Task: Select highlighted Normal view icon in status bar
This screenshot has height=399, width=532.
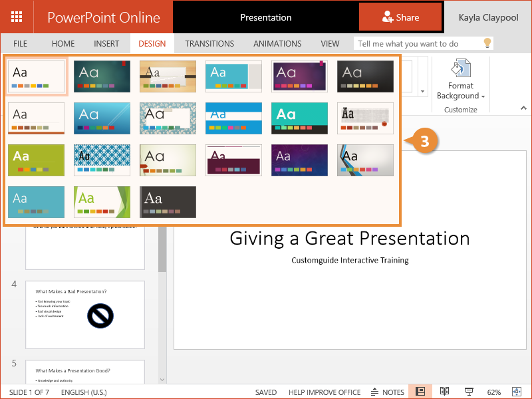Action: pyautogui.click(x=420, y=392)
